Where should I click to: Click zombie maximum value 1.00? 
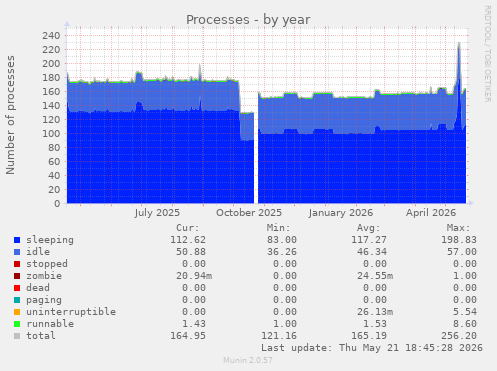pos(465,276)
